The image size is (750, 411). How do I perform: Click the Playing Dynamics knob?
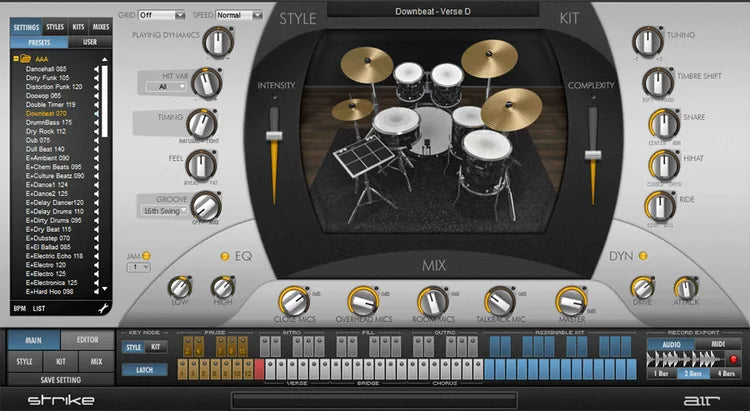[214, 43]
